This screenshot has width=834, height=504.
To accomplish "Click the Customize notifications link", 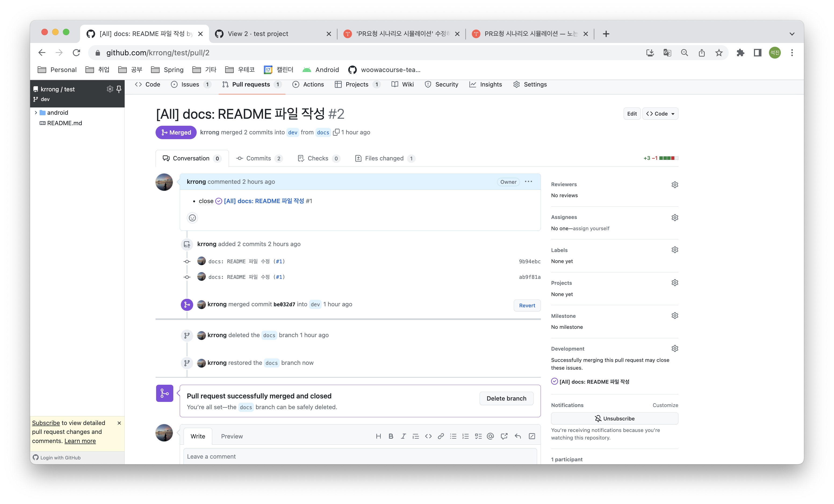I will click(x=665, y=405).
